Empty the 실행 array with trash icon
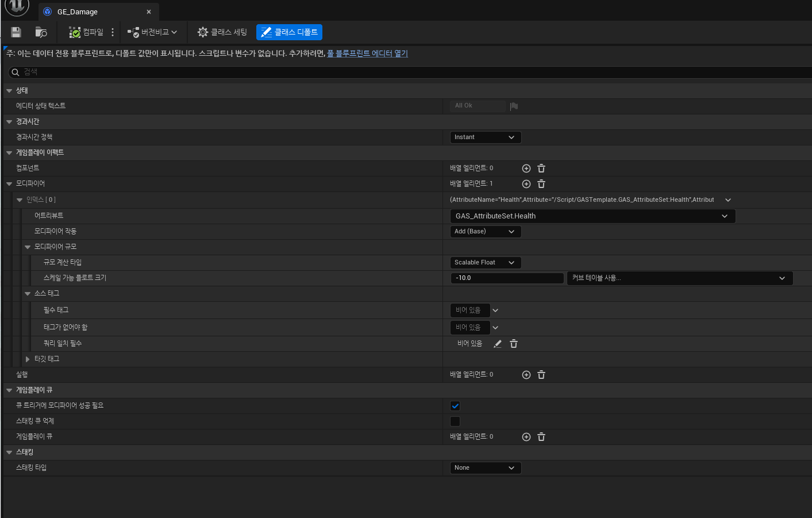812x518 pixels. (541, 375)
